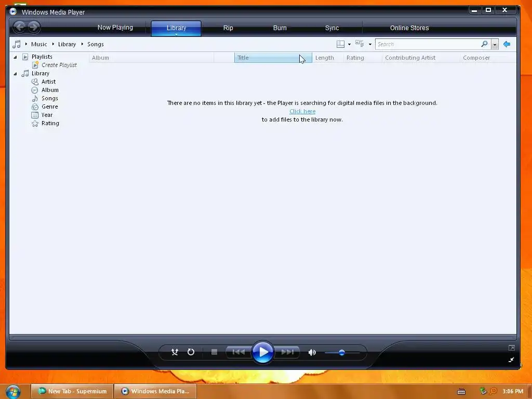Stop playback with the stop button

214,352
